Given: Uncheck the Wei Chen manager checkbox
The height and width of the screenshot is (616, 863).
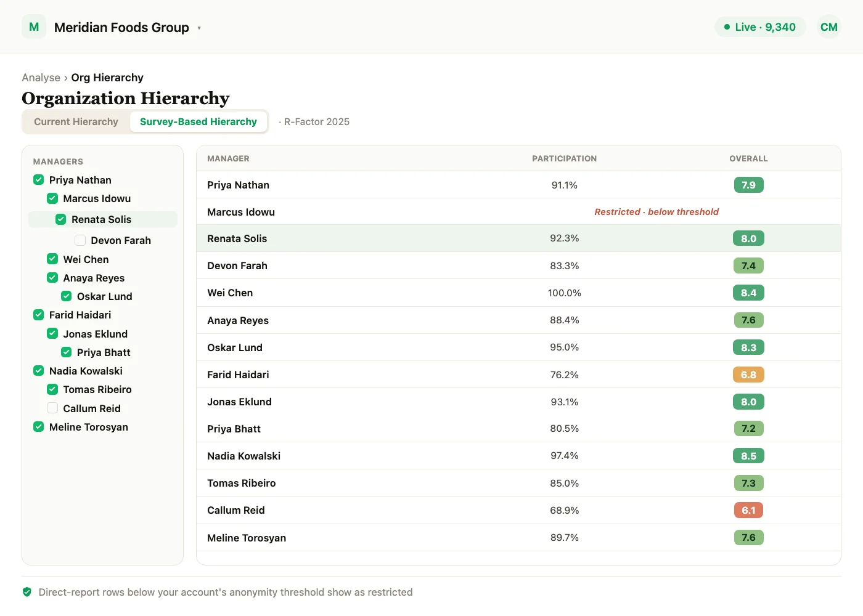Looking at the screenshot, I should [x=52, y=259].
